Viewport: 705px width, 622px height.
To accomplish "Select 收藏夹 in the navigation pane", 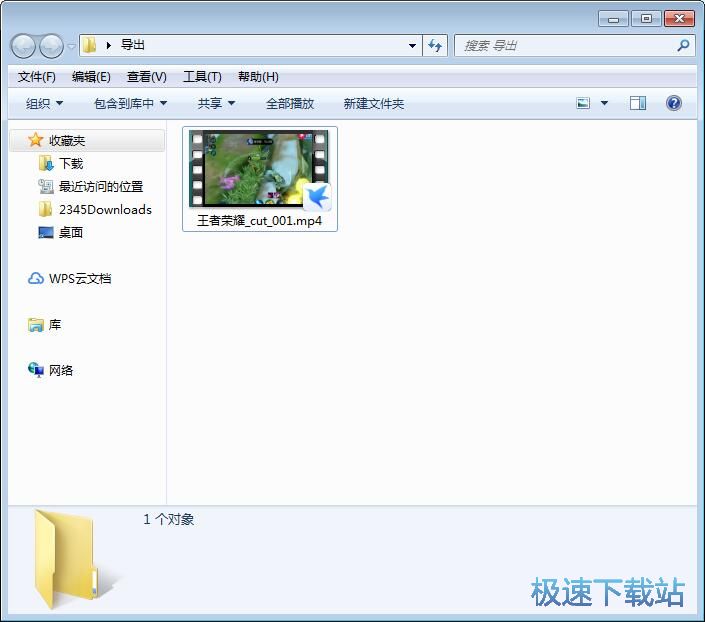I will click(88, 141).
